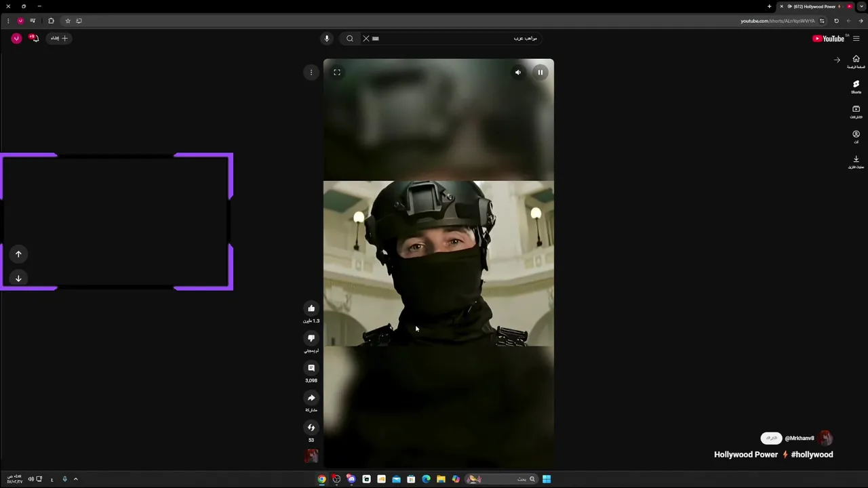Open the Windows Start menu

(x=547, y=479)
